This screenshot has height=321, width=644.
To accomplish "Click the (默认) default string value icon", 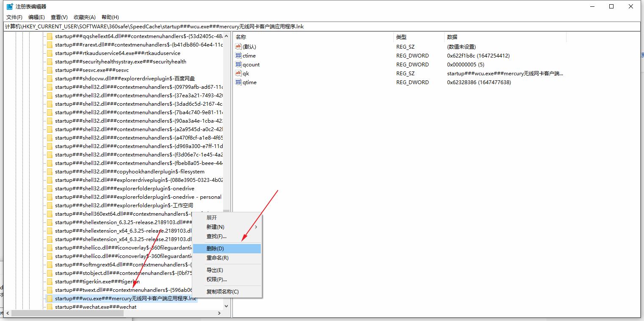I will click(238, 47).
